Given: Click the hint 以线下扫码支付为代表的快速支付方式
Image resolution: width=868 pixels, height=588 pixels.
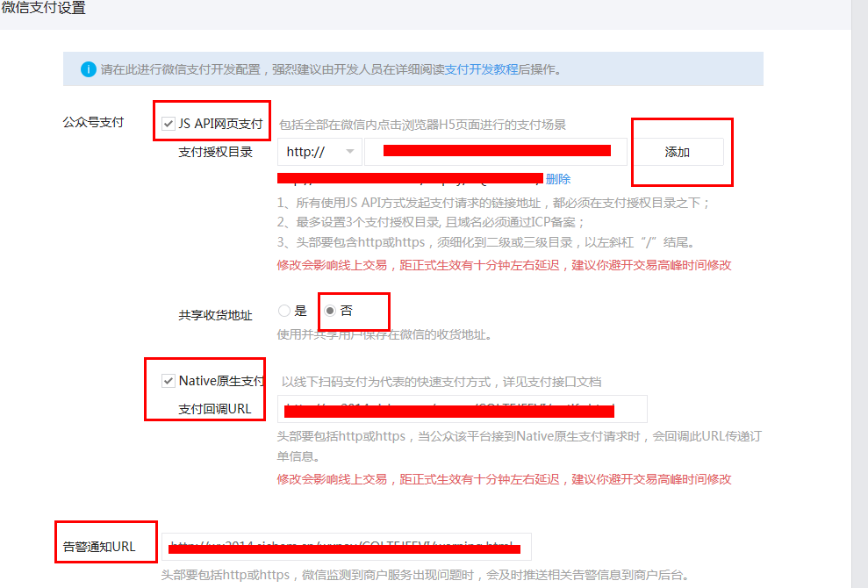Looking at the screenshot, I should (x=441, y=382).
